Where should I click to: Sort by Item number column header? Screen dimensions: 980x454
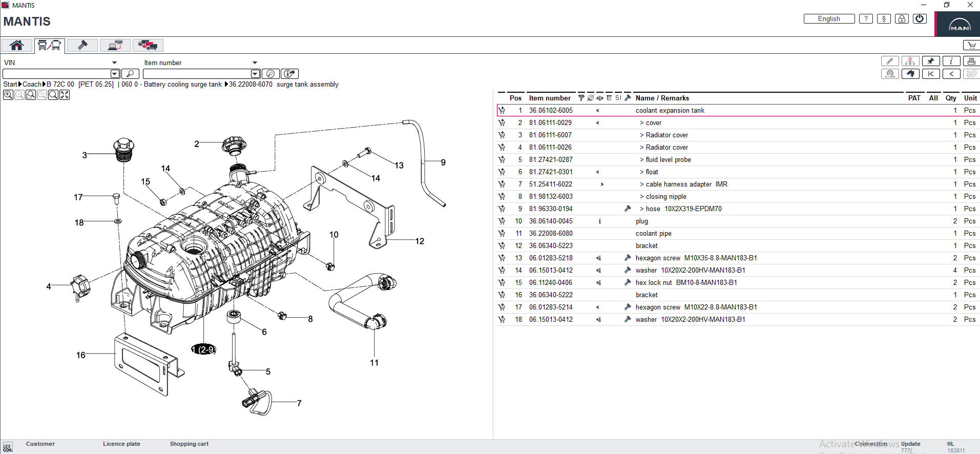tap(550, 98)
